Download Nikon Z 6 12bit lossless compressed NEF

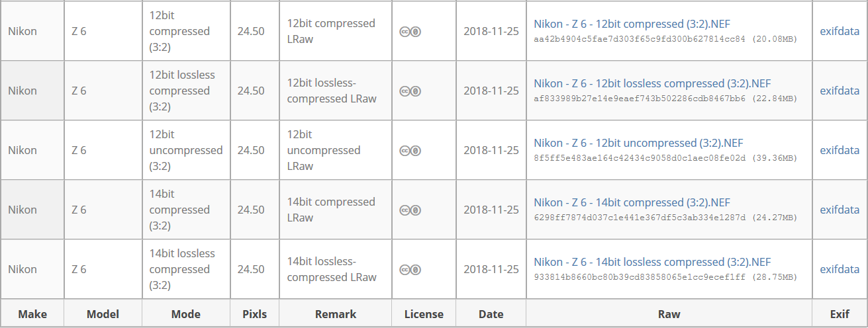pos(652,83)
